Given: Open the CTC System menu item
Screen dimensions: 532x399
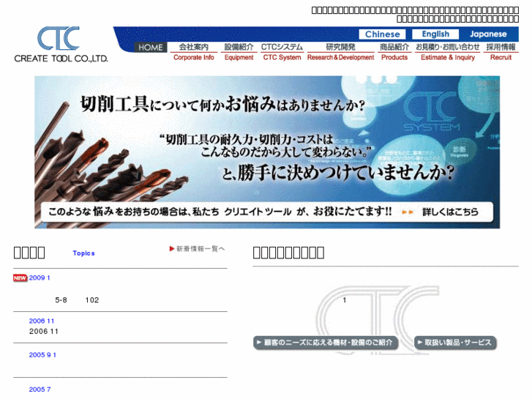Looking at the screenshot, I should 282,52.
